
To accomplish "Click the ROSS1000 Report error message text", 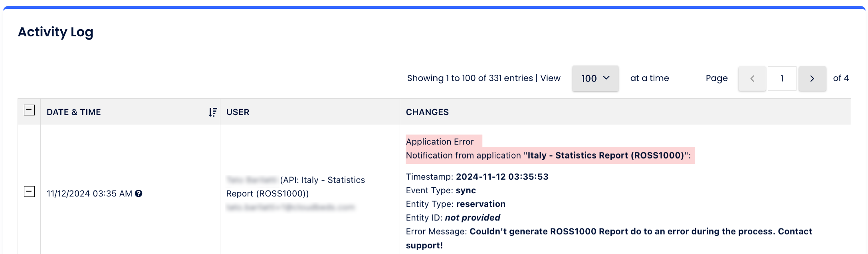I will click(x=640, y=232).
